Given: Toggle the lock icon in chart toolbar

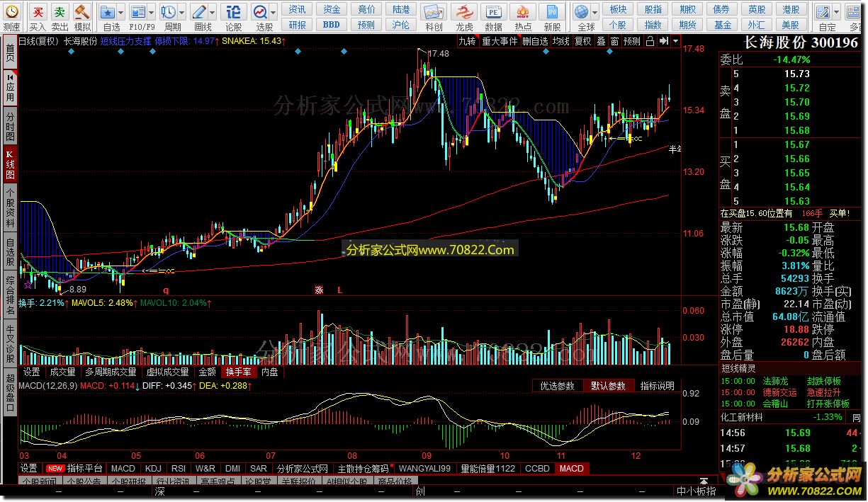Looking at the screenshot, I should click(x=650, y=41).
